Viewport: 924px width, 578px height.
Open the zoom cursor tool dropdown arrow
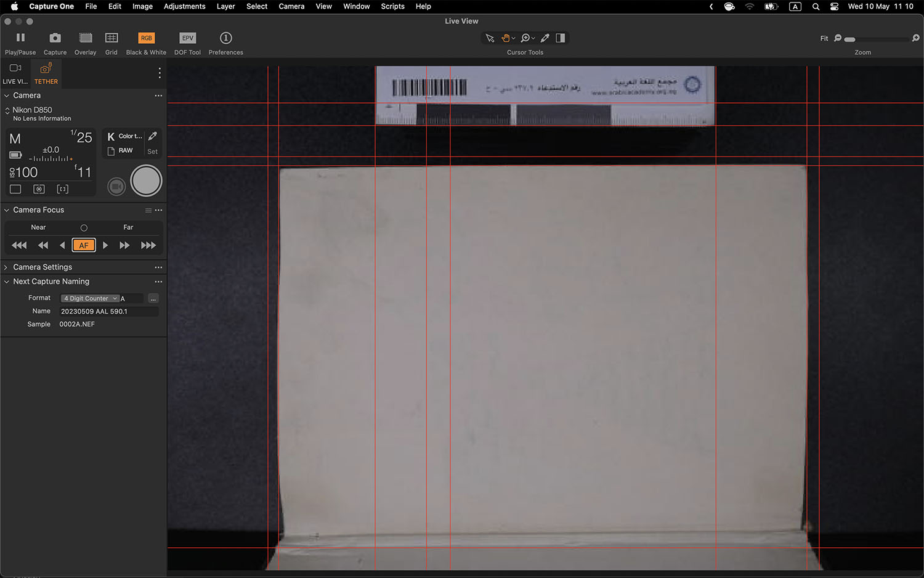(533, 38)
